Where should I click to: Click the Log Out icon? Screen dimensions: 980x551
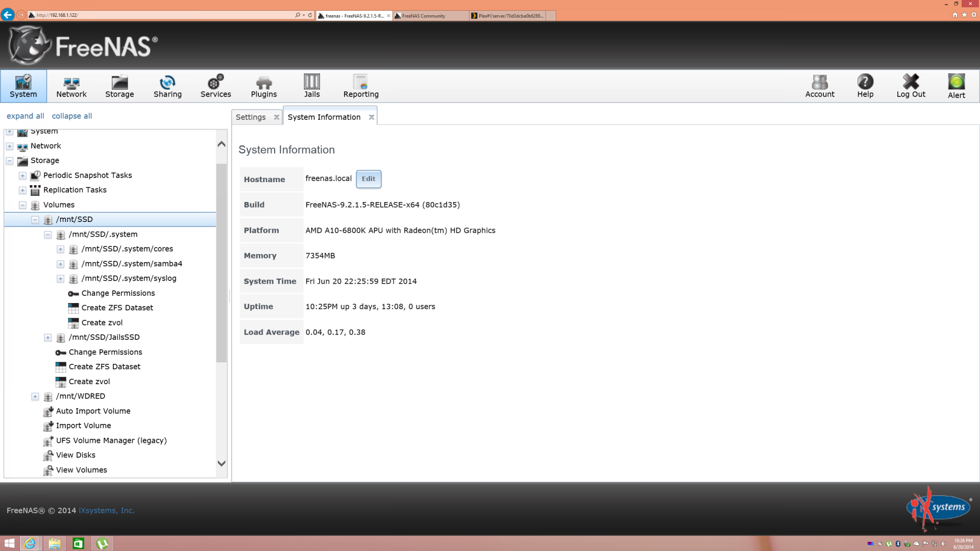click(911, 82)
